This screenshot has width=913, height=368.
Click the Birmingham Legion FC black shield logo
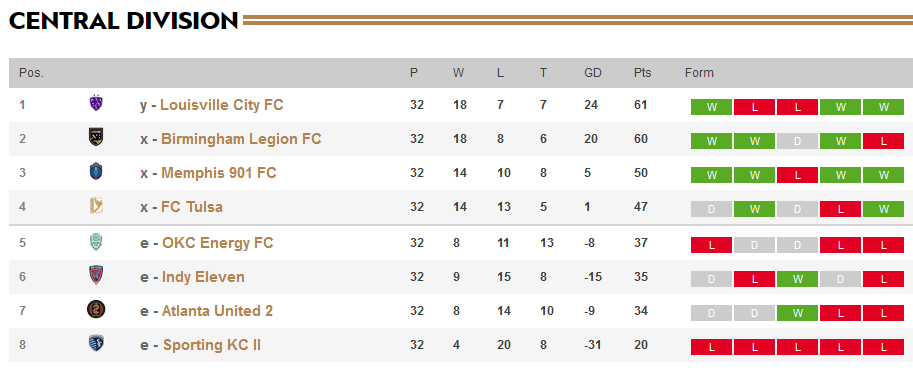pos(96,137)
